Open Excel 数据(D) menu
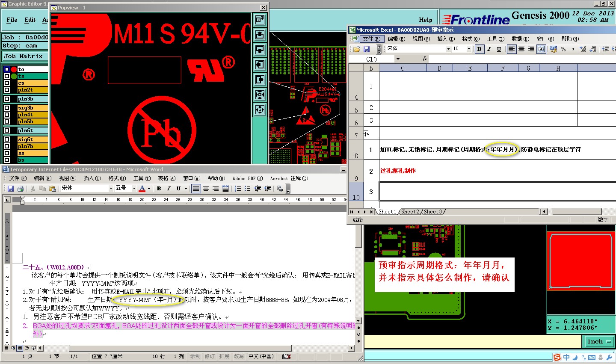This screenshot has width=616, height=364. [x=521, y=39]
